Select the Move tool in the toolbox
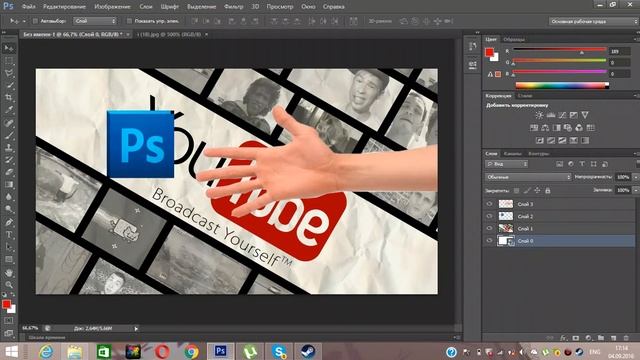640x360 pixels. pos(9,49)
